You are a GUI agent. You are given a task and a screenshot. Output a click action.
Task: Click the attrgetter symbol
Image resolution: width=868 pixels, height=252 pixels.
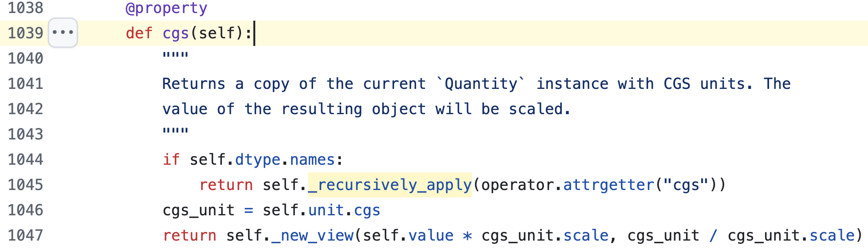(609, 185)
